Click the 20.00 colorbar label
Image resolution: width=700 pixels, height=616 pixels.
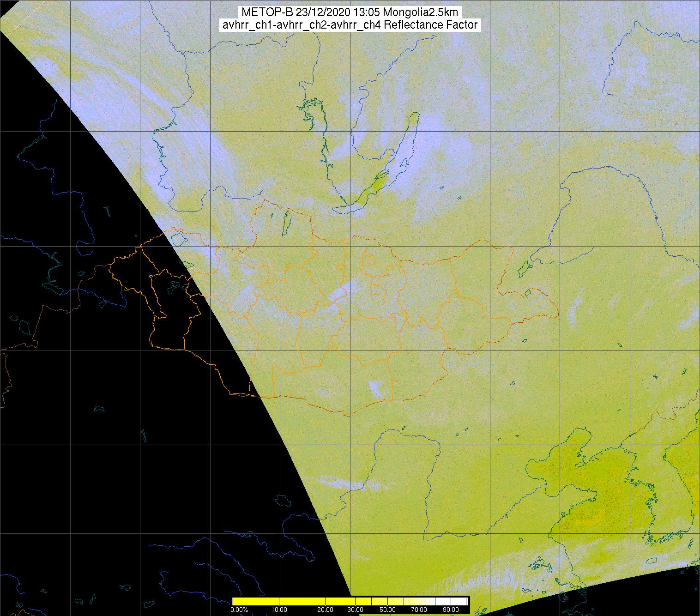326,610
